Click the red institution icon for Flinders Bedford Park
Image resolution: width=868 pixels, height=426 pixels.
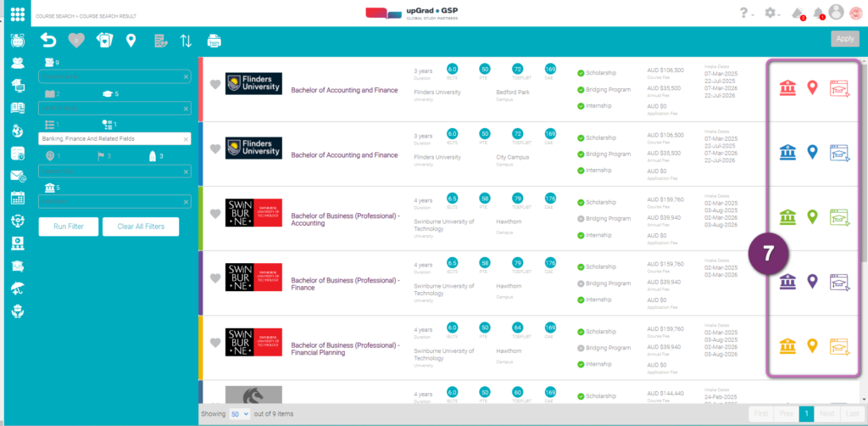pos(787,88)
